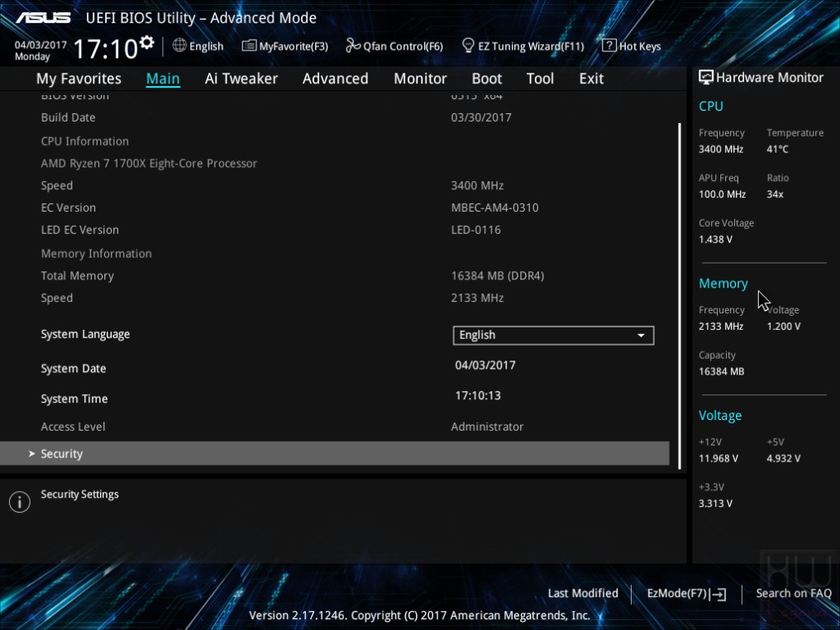Click the 03/30/2017 build date value
Screen dimensions: 840x630
click(481, 117)
